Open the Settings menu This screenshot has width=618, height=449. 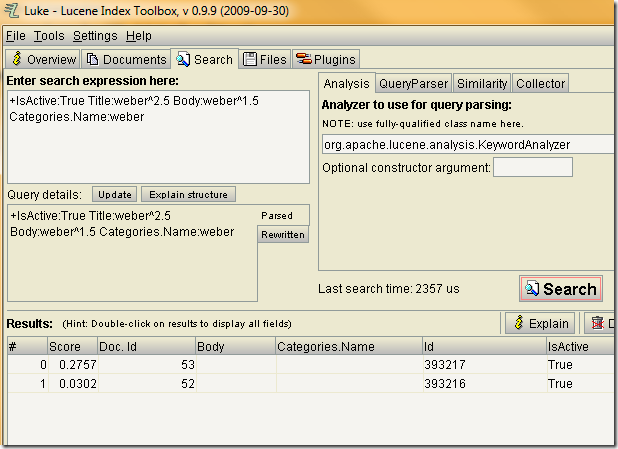[x=95, y=36]
